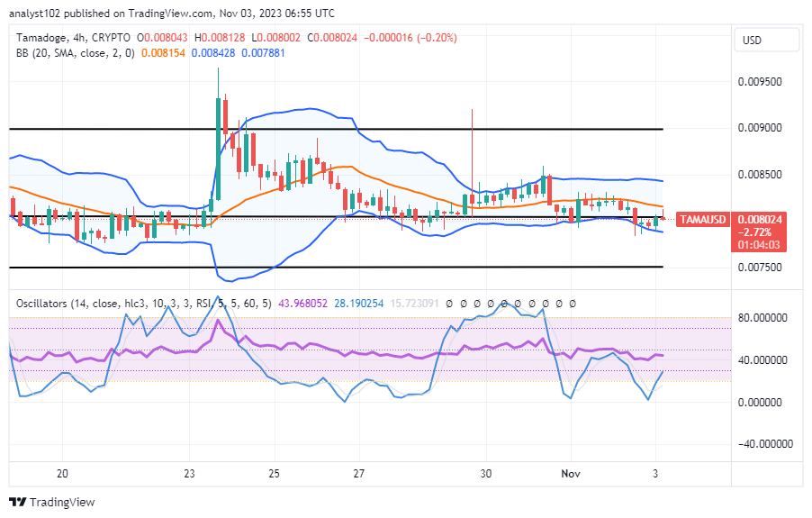The height and width of the screenshot is (518, 812).
Task: Click the date label 25 on time axis
Action: pos(274,474)
